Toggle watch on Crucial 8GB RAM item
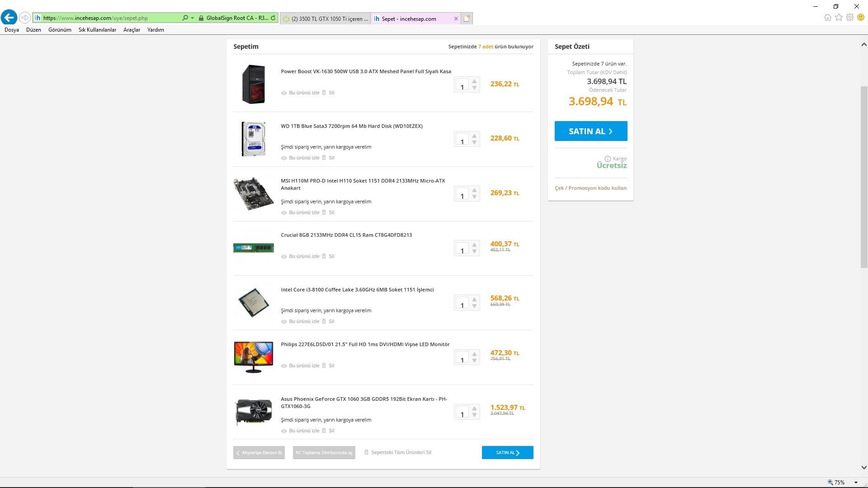This screenshot has width=868, height=488. tap(284, 257)
